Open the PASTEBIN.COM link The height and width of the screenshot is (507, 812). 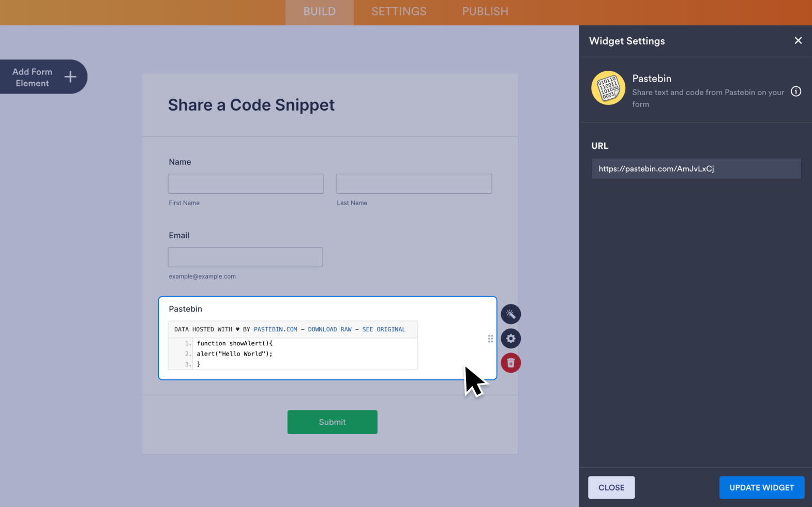coord(276,329)
